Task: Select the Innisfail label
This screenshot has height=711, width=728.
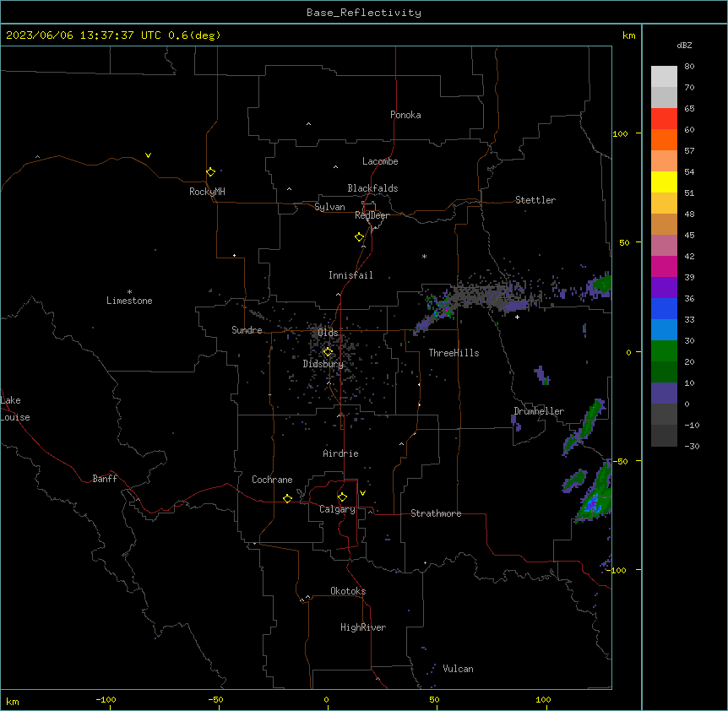Action: [x=350, y=275]
